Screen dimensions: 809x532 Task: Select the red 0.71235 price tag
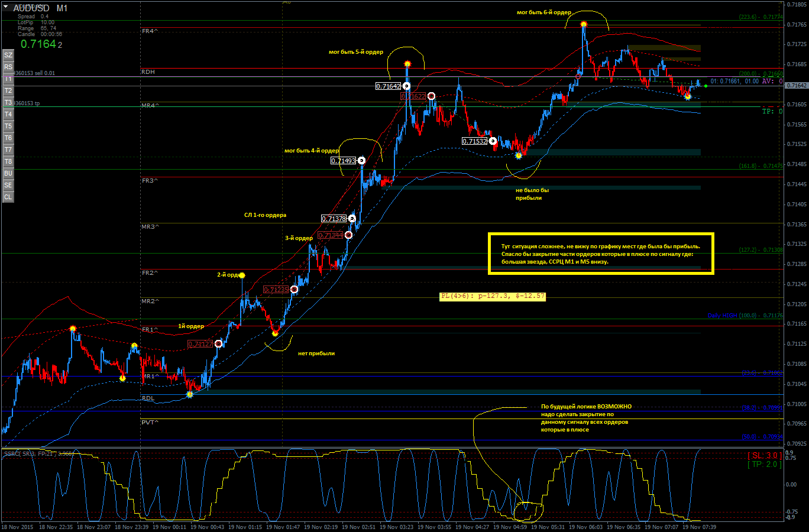coord(276,290)
